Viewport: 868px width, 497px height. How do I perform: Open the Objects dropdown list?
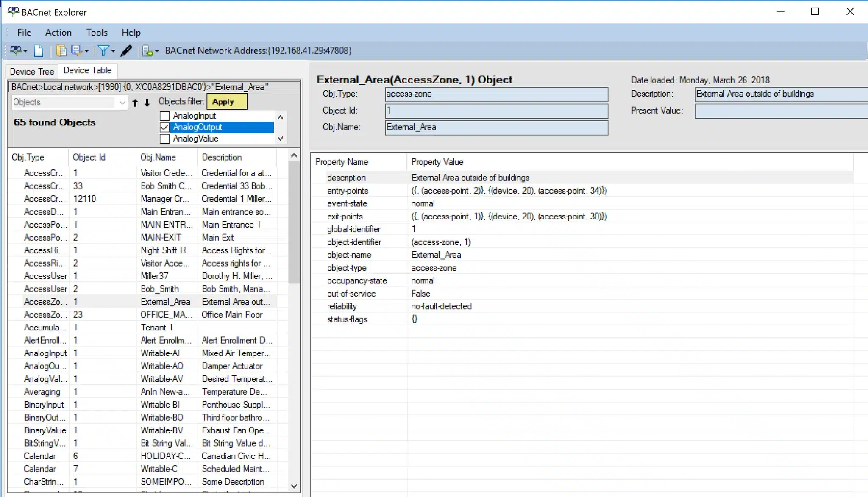click(x=122, y=102)
